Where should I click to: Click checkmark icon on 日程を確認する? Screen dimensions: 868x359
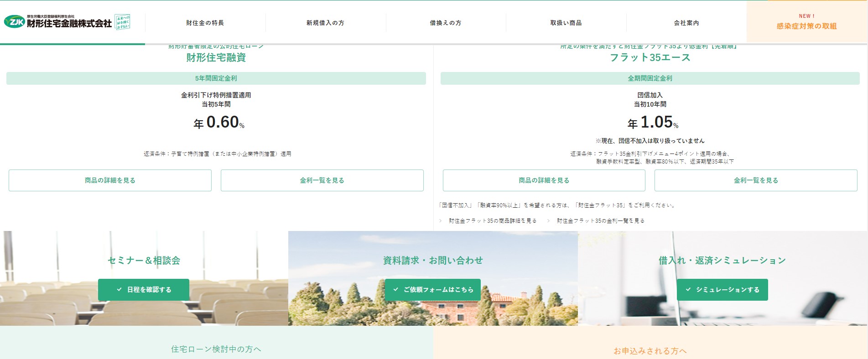coord(119,289)
